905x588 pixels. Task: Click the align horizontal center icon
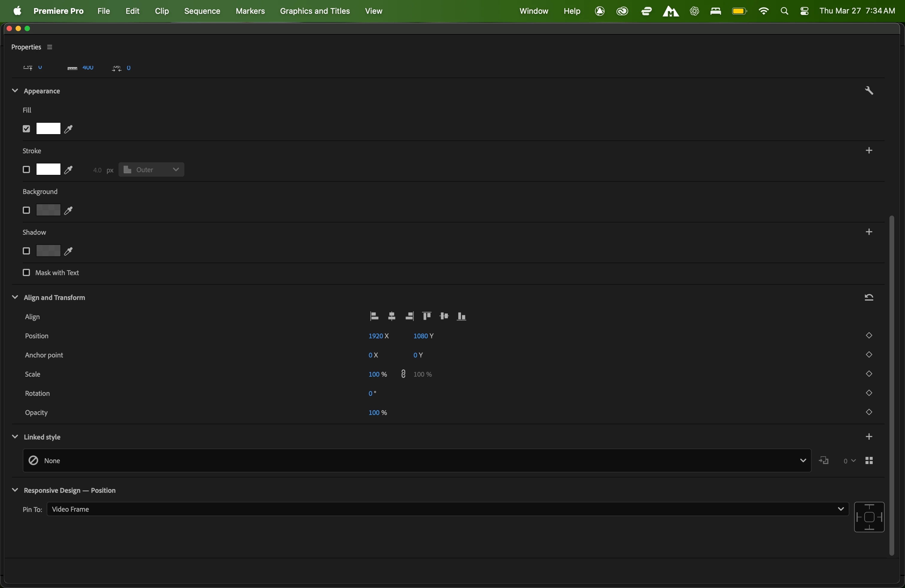click(392, 316)
